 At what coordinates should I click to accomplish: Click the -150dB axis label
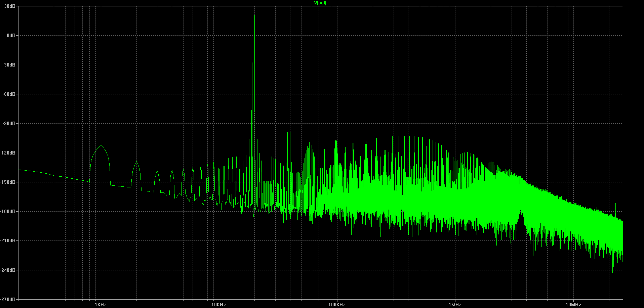pos(8,182)
